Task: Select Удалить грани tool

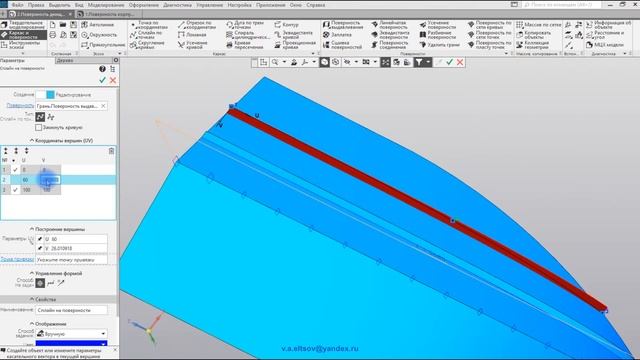Action: (x=440, y=45)
